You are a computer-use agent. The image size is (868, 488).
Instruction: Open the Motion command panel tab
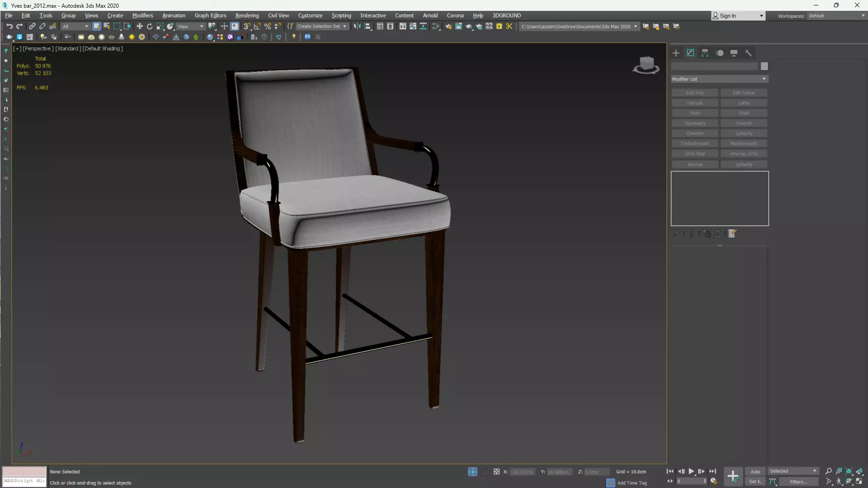tap(720, 53)
